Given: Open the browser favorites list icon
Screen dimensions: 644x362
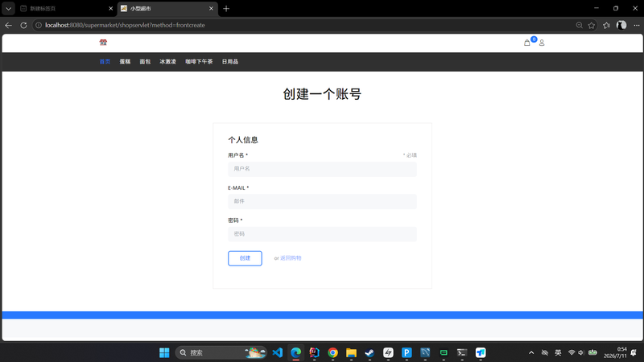Looking at the screenshot, I should click(x=607, y=26).
